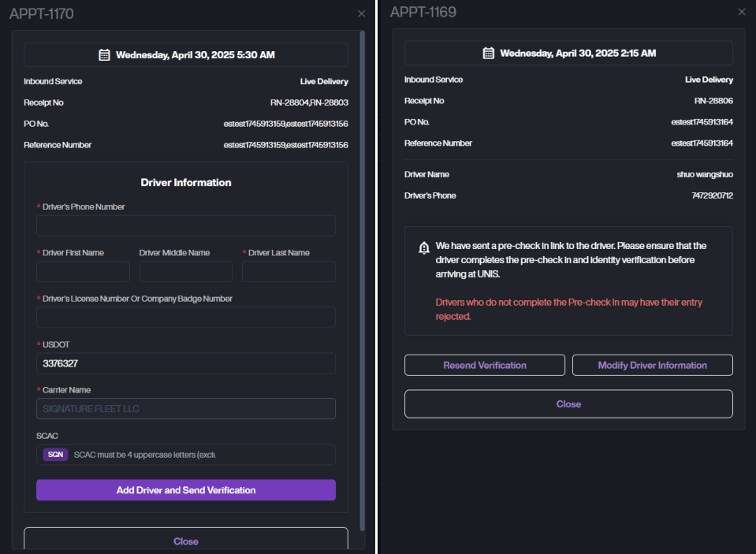Open Modify Driver Information
Viewport: 756px width, 554px height.
[652, 365]
